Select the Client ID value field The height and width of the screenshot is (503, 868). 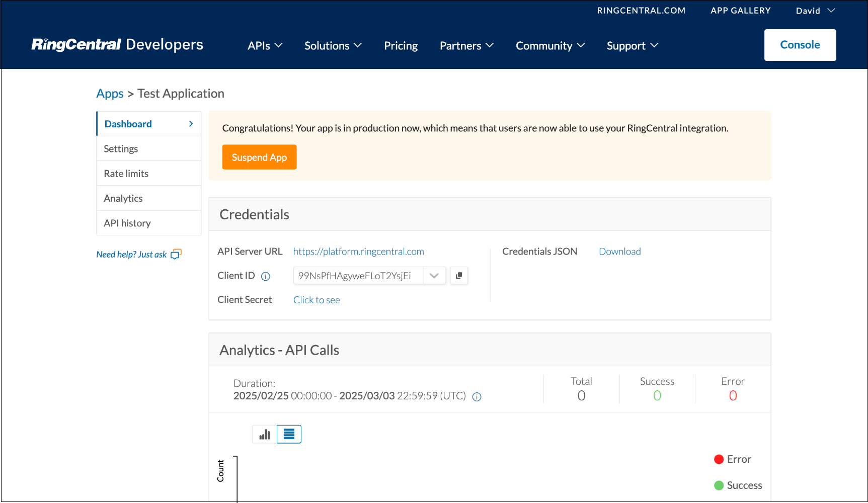(358, 276)
